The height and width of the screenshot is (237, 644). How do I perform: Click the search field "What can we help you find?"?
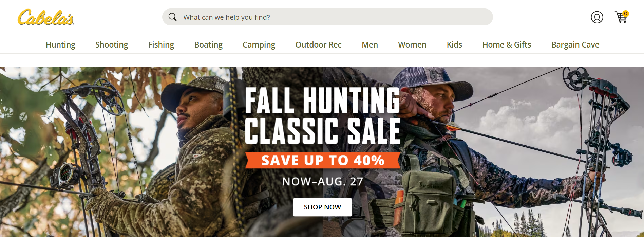pos(327,17)
